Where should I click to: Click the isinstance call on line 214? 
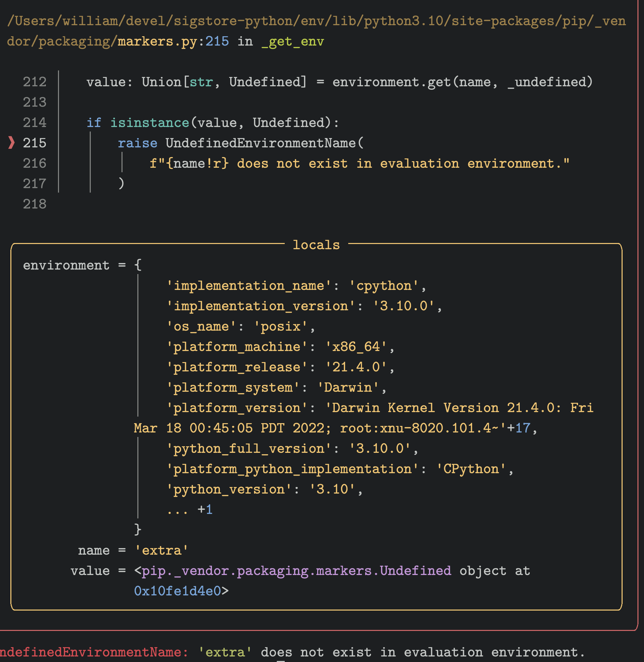(x=149, y=123)
